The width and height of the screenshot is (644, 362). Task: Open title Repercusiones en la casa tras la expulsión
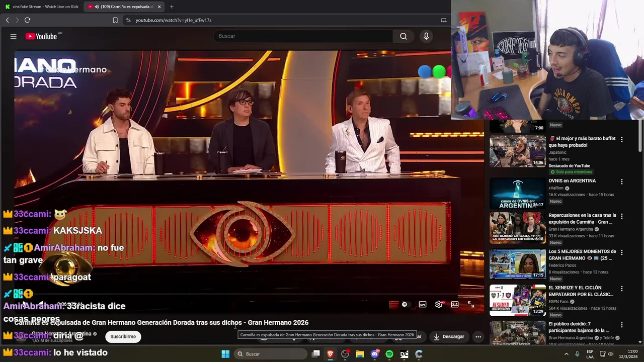pyautogui.click(x=582, y=219)
